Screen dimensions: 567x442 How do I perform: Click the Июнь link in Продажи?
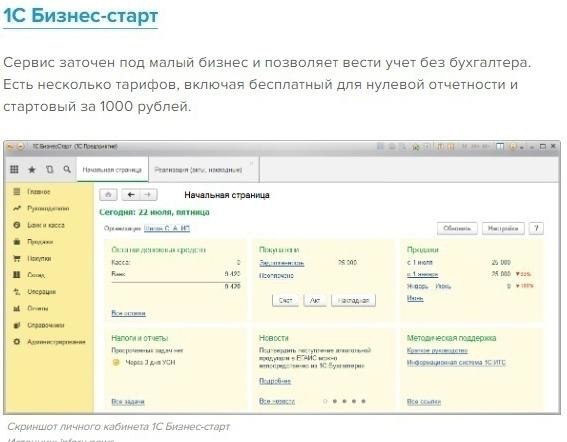pos(415,298)
